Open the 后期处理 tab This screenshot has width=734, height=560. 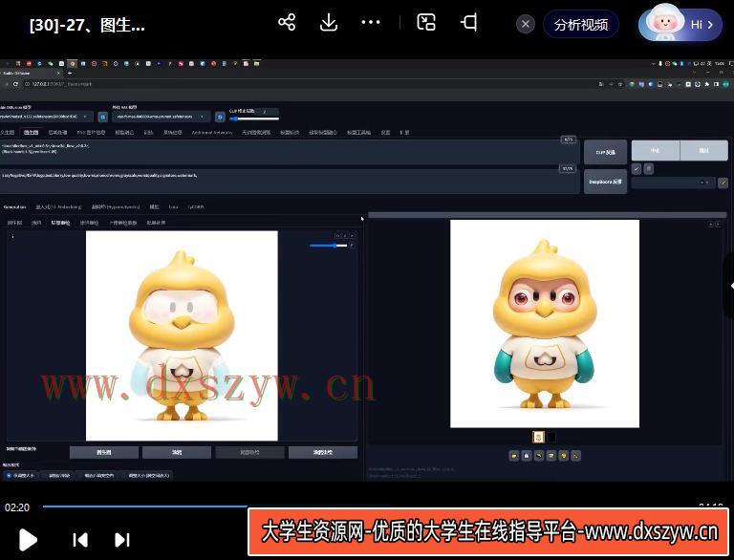pos(57,133)
